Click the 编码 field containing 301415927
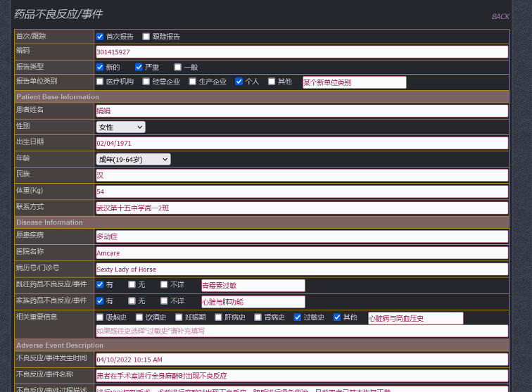 (x=301, y=52)
